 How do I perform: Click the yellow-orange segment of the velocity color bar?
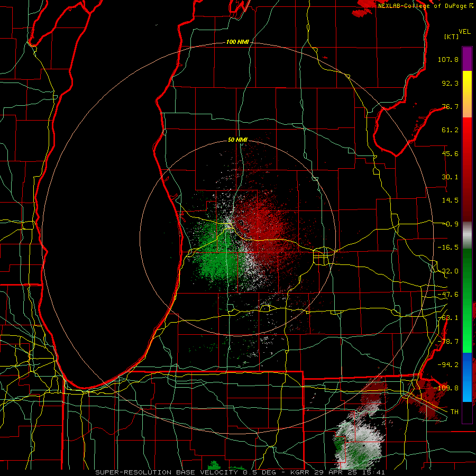pyautogui.click(x=467, y=94)
